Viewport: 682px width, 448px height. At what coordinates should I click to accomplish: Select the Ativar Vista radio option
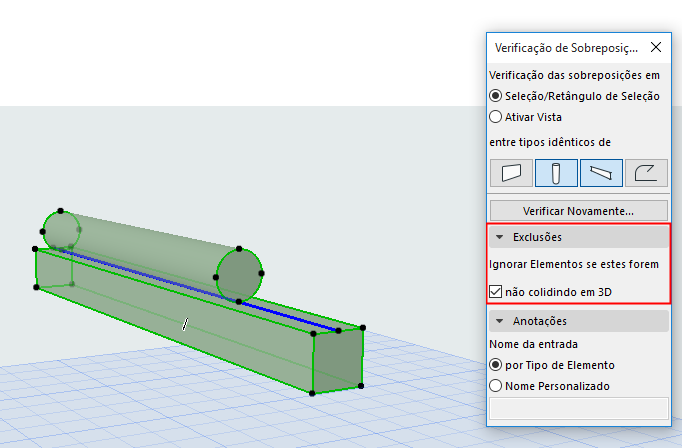(x=495, y=117)
